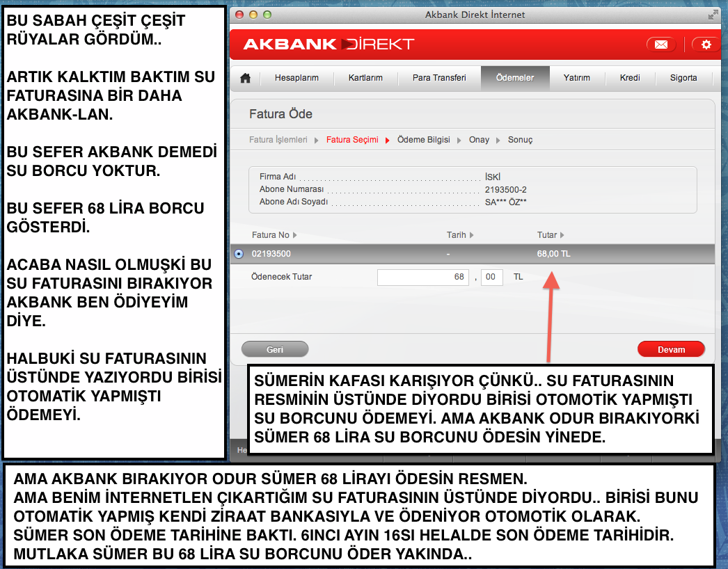The image size is (728, 569).
Task: Sort invoices by Tutar column
Action: pyautogui.click(x=551, y=235)
